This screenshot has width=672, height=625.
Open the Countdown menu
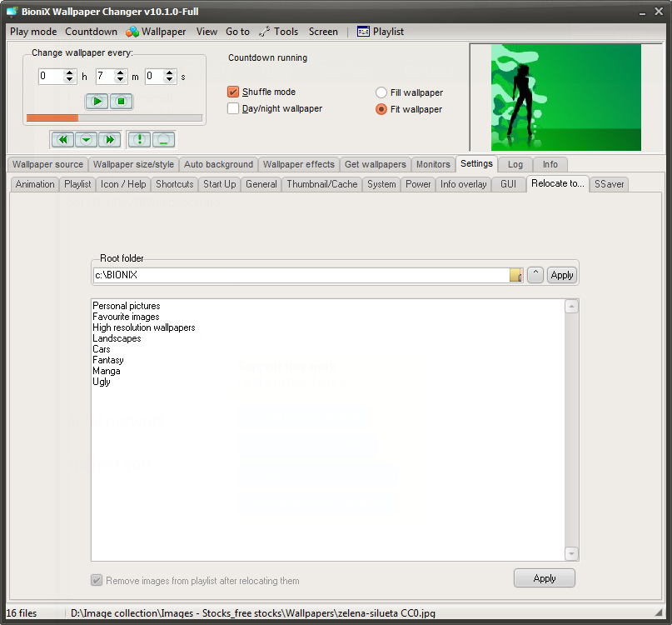pos(91,32)
